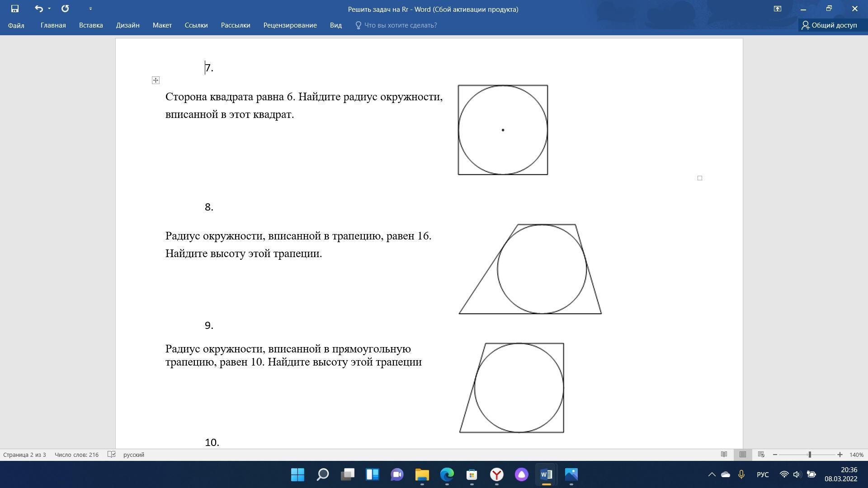Open Photos app on taskbar

point(571,474)
